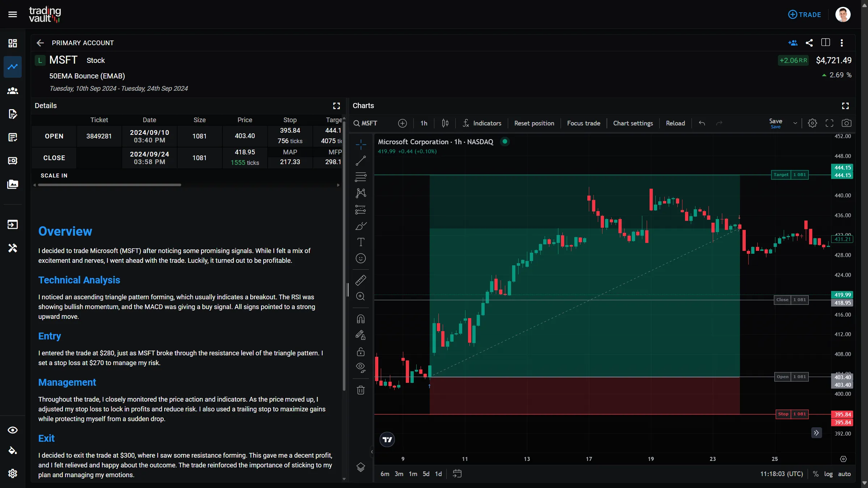Viewport: 868px width, 488px height.
Task: Select the ruler measure tool
Action: [361, 280]
